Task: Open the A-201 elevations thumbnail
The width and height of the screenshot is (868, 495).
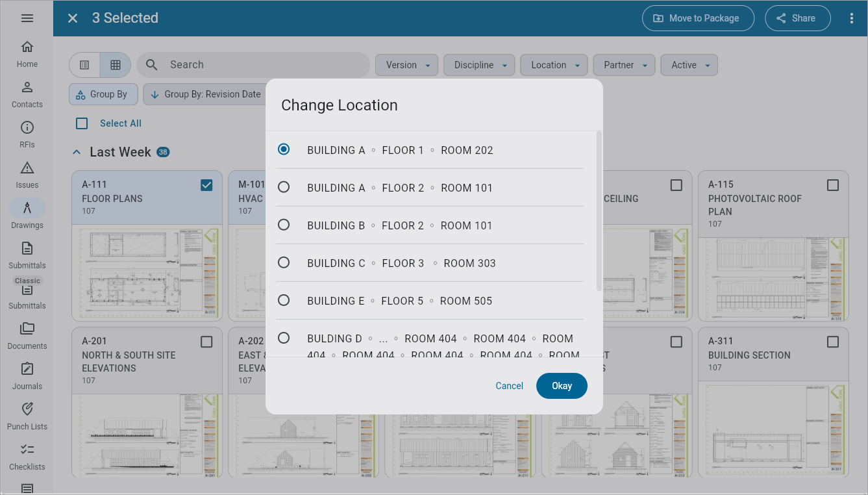Action: [147, 436]
